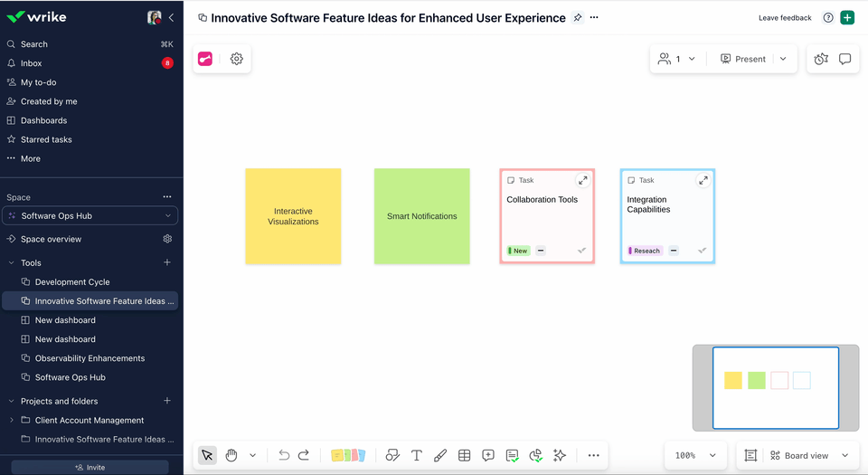Viewport: 868px width, 475px height.
Task: Open Dashboards in the sidebar
Action: coord(43,120)
